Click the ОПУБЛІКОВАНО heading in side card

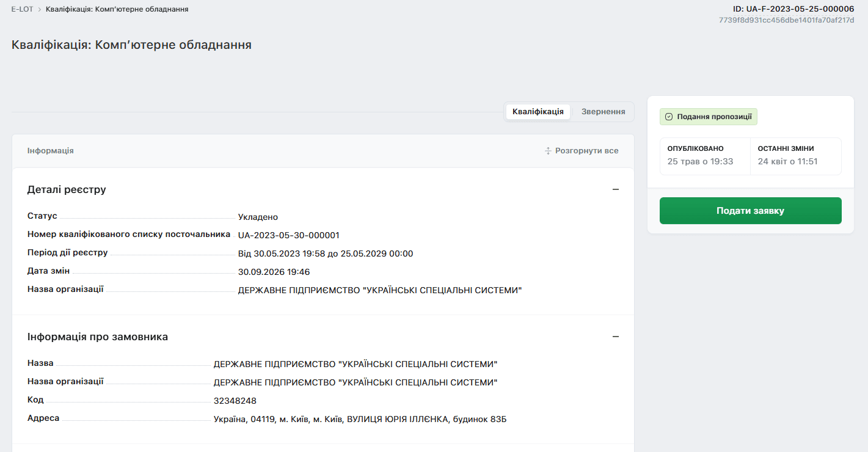696,148
